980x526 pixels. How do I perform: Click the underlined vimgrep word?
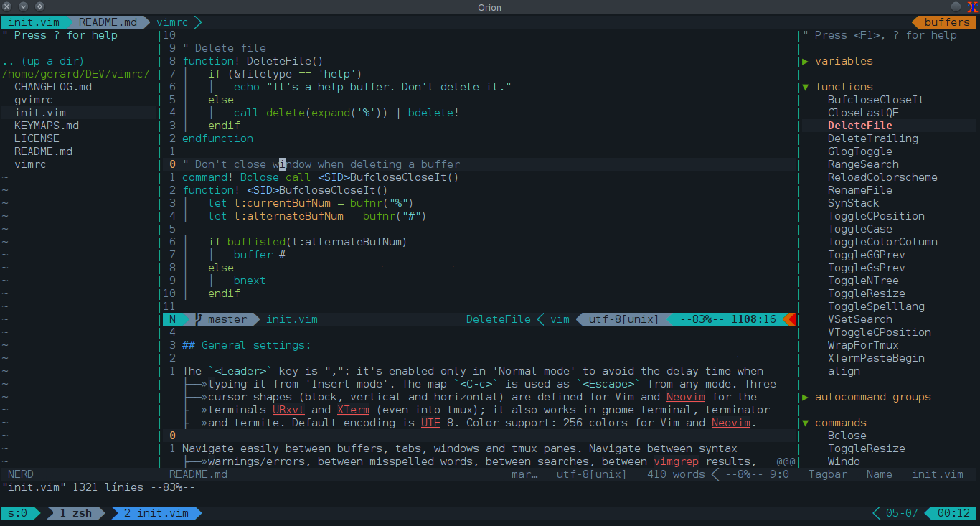pyautogui.click(x=677, y=461)
